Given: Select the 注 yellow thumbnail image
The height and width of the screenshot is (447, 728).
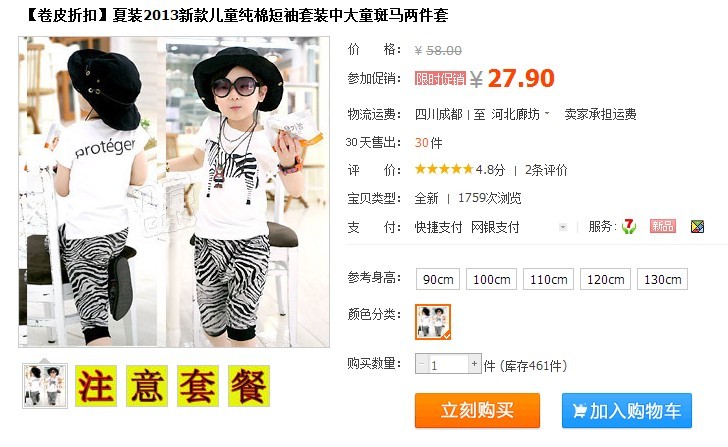Looking at the screenshot, I should (x=96, y=386).
